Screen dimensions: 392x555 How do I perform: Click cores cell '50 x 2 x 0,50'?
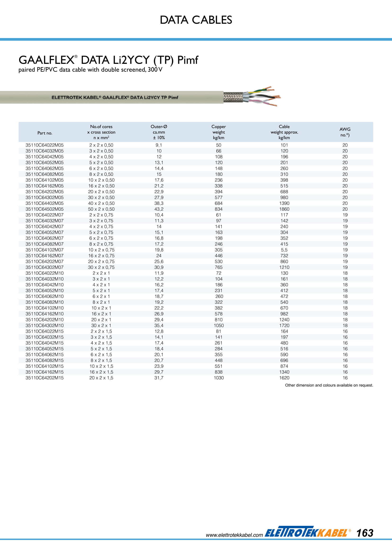click(101, 209)
